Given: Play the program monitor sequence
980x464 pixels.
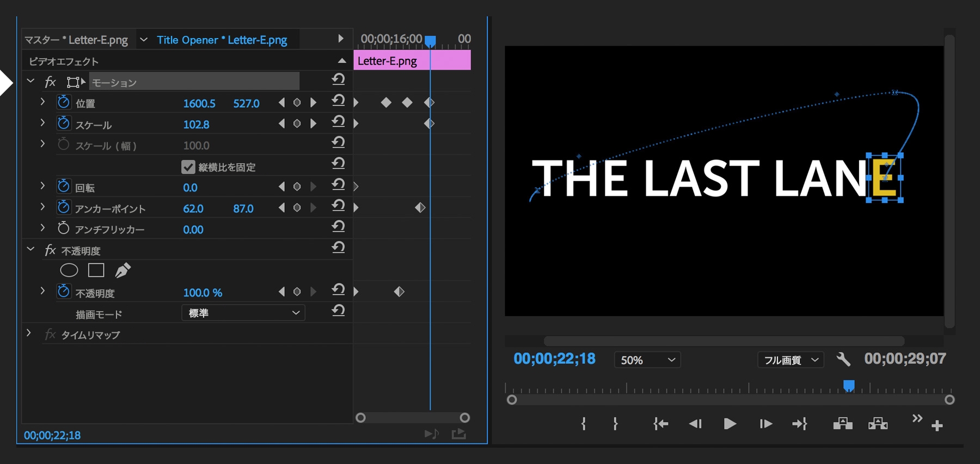Looking at the screenshot, I should point(730,424).
